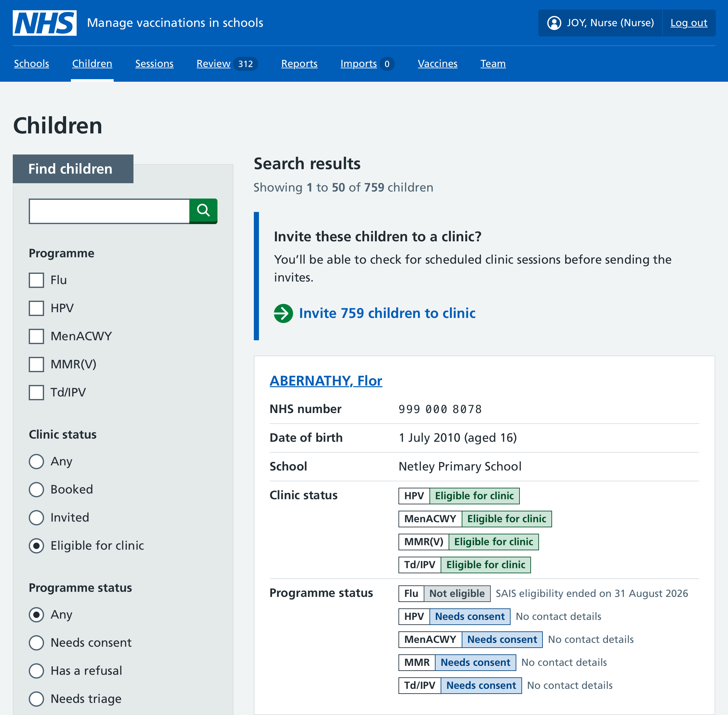Click SAIS eligibility ended on 31 August 2026
This screenshot has height=715, width=728.
(x=592, y=594)
